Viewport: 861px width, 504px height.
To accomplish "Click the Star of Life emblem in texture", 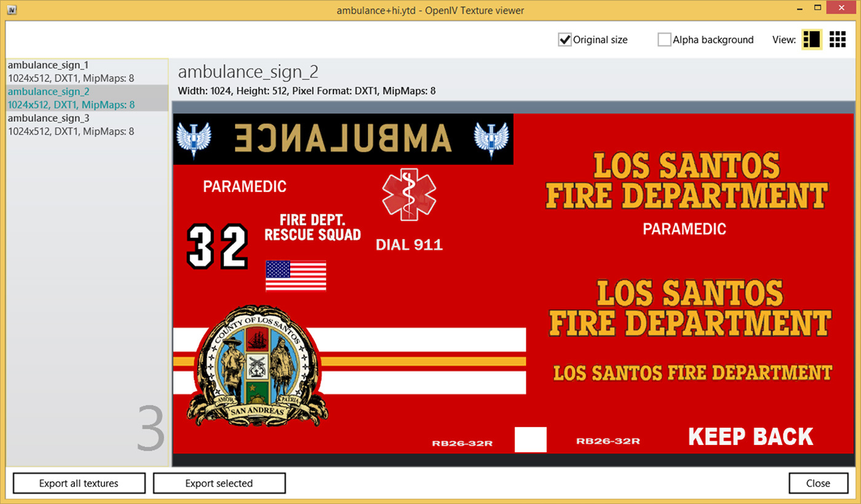I will coord(409,194).
